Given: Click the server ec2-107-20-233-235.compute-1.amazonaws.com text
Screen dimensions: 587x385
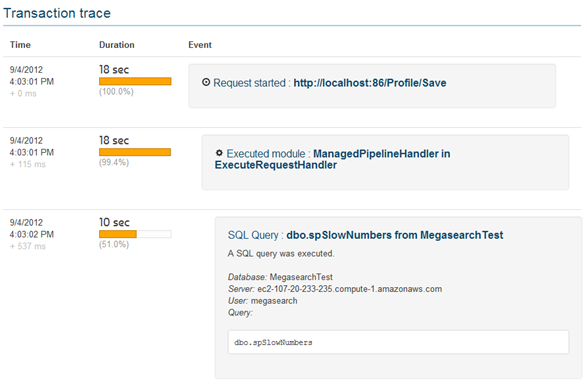Looking at the screenshot, I should (x=350, y=289).
